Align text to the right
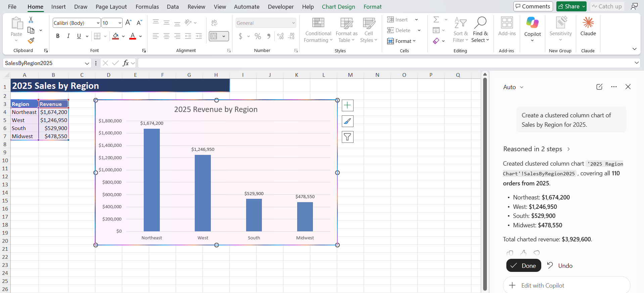Viewport: 644px width, 293px height. pyautogui.click(x=177, y=36)
